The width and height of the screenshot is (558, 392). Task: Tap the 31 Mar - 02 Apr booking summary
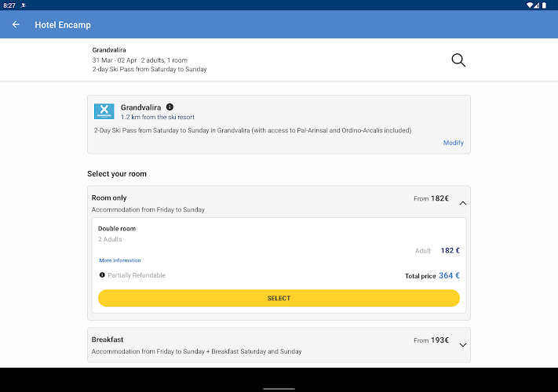coord(149,60)
